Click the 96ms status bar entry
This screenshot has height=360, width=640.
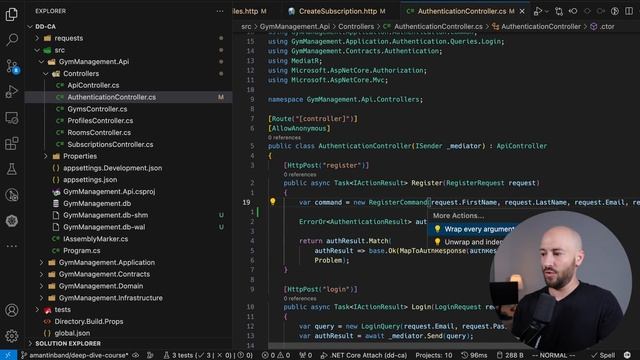[474, 355]
